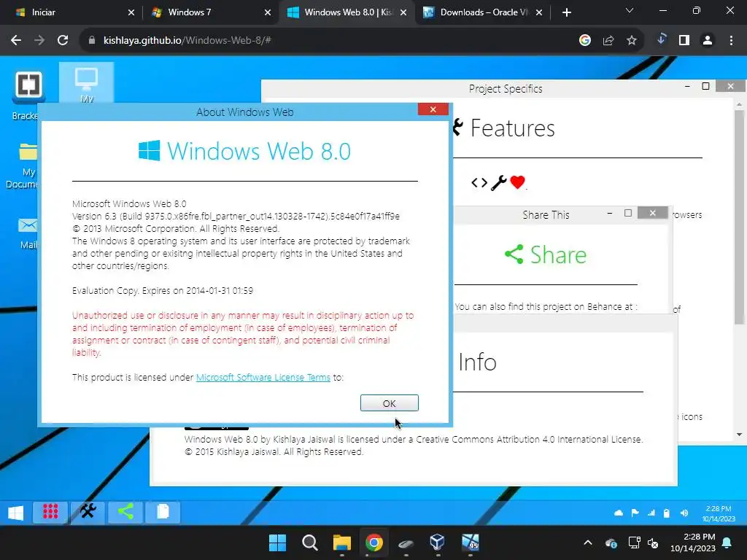The width and height of the screenshot is (747, 560).
Task: Click the volume icon in the web tray
Action: [684, 513]
